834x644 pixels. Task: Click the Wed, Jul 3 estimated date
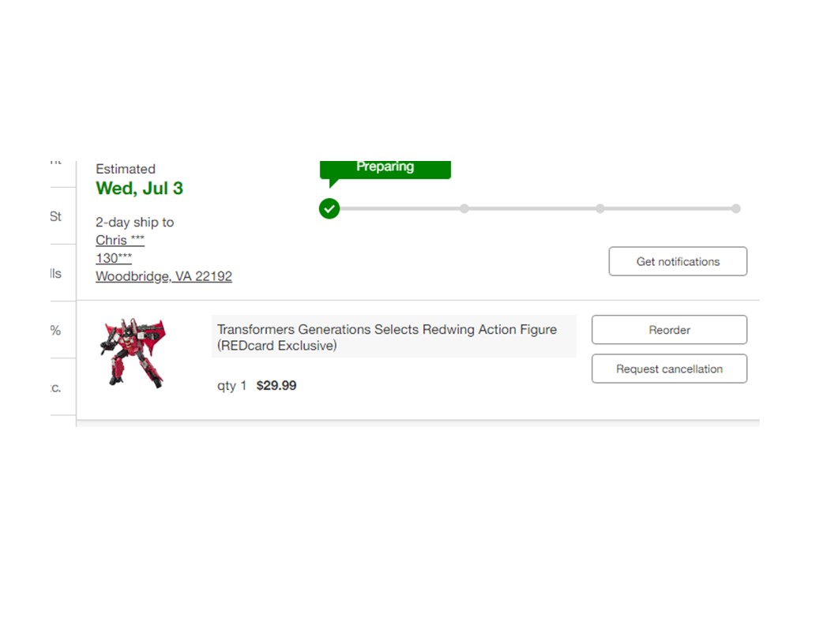(x=139, y=188)
